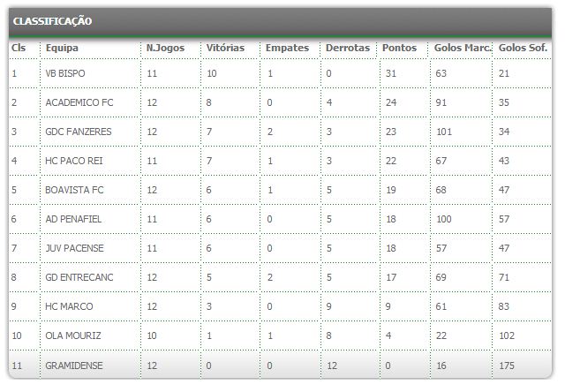Select the VB BISPO team row
This screenshot has width=565, height=392.
(x=65, y=73)
